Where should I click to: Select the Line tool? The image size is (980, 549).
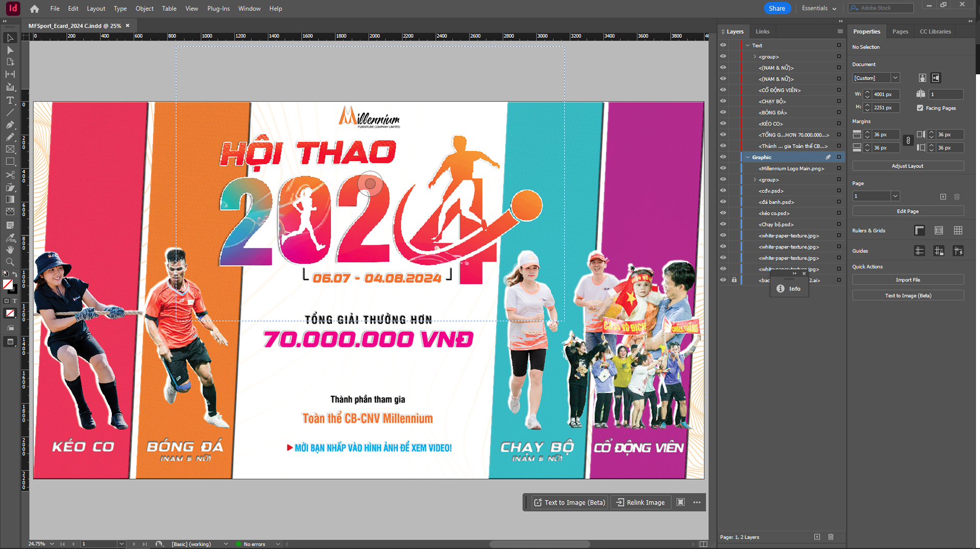click(10, 112)
